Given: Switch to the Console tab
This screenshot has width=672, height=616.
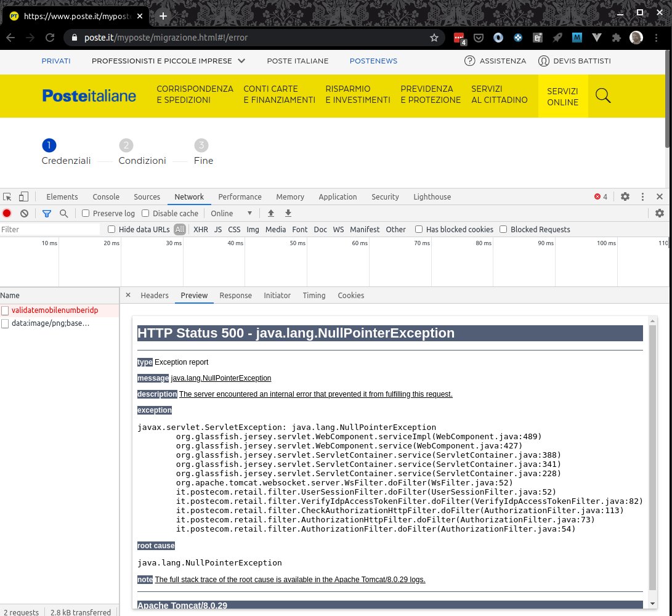Looking at the screenshot, I should coord(106,197).
